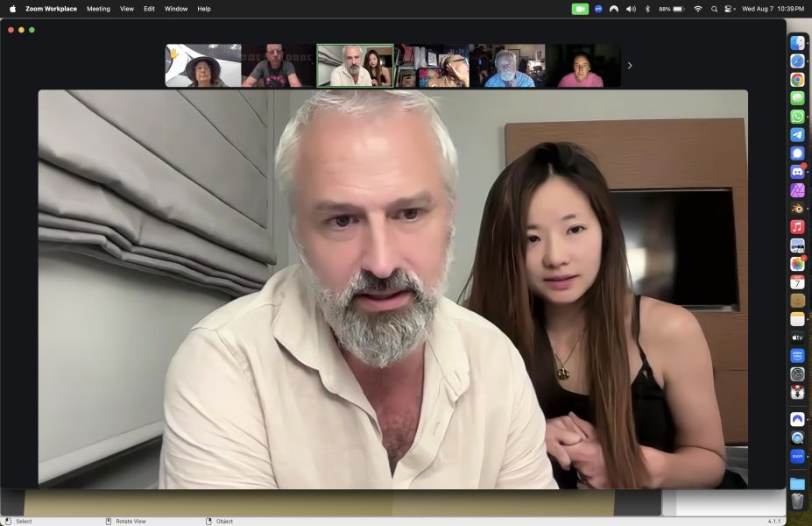812x526 pixels.
Task: Open the Music app in the dock
Action: pyautogui.click(x=797, y=227)
